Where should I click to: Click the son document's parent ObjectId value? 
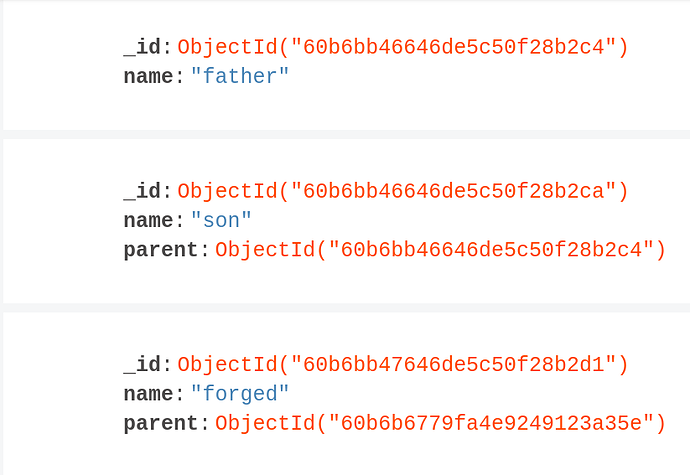click(x=440, y=250)
